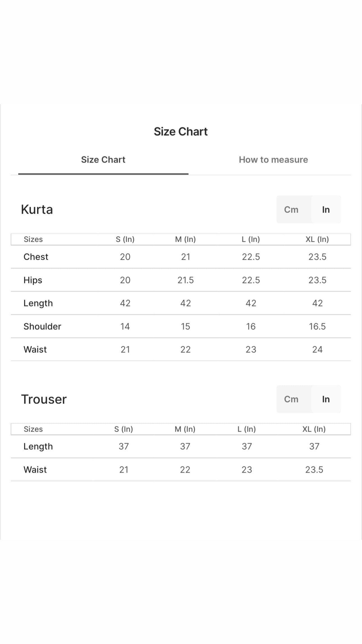Select the Kurta Length row label
Viewport: 362px width, 644px height.
pyautogui.click(x=38, y=303)
